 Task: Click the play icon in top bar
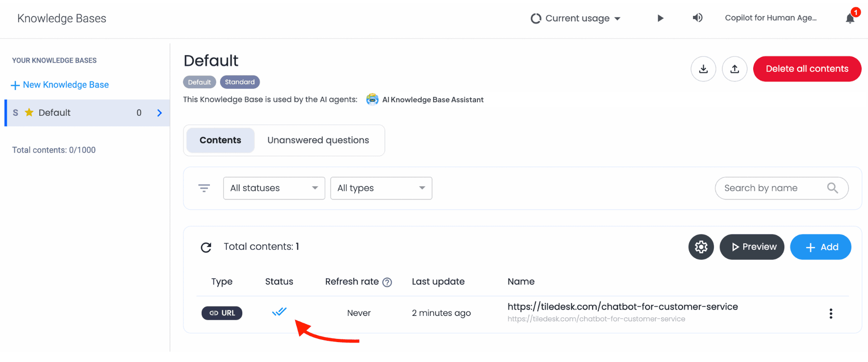660,18
